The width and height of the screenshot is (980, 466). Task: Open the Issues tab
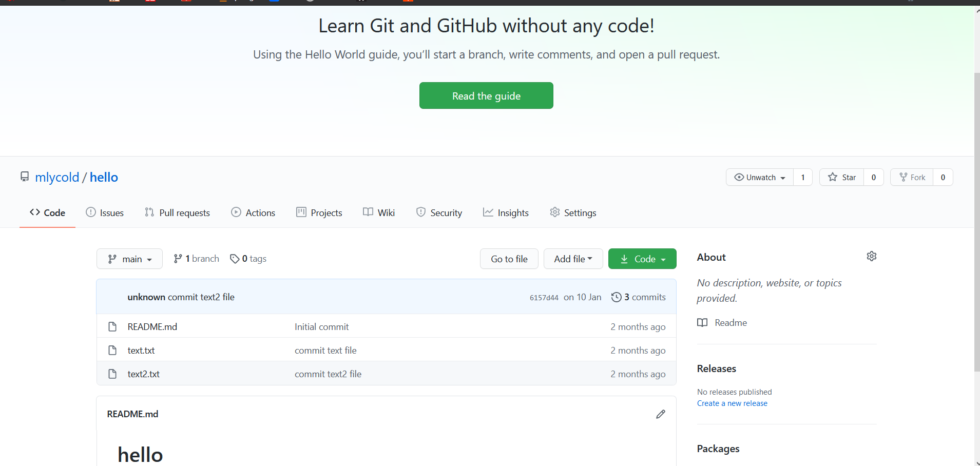click(x=105, y=212)
